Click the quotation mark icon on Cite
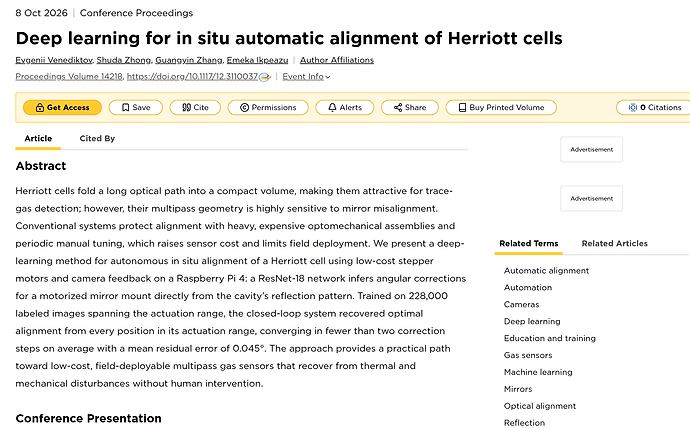Image resolution: width=690 pixels, height=428 pixels. (x=187, y=107)
